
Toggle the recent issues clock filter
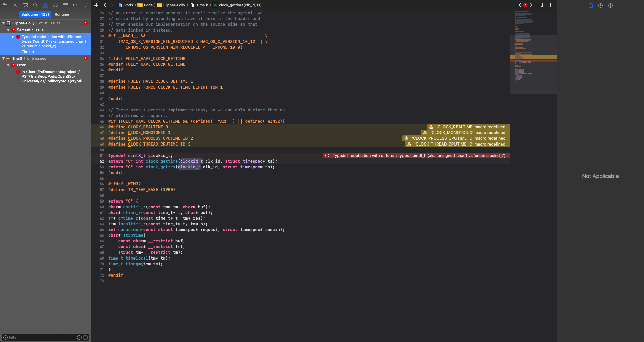[79, 337]
